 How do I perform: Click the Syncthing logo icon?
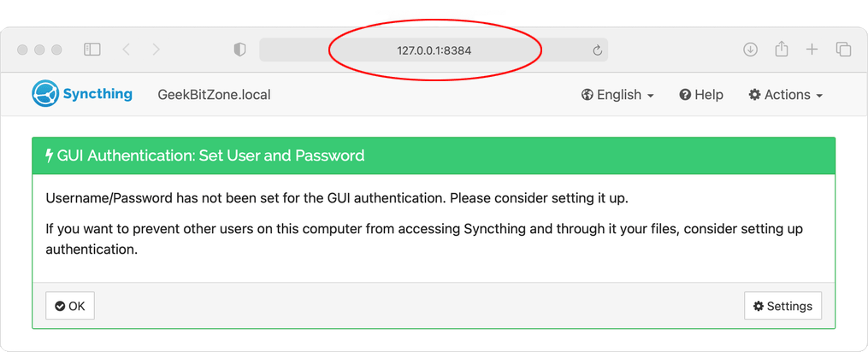click(x=44, y=93)
